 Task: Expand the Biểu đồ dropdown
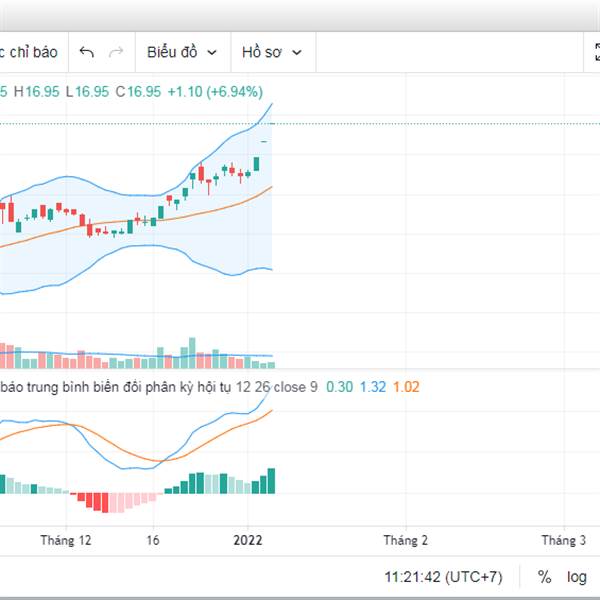pyautogui.click(x=183, y=52)
